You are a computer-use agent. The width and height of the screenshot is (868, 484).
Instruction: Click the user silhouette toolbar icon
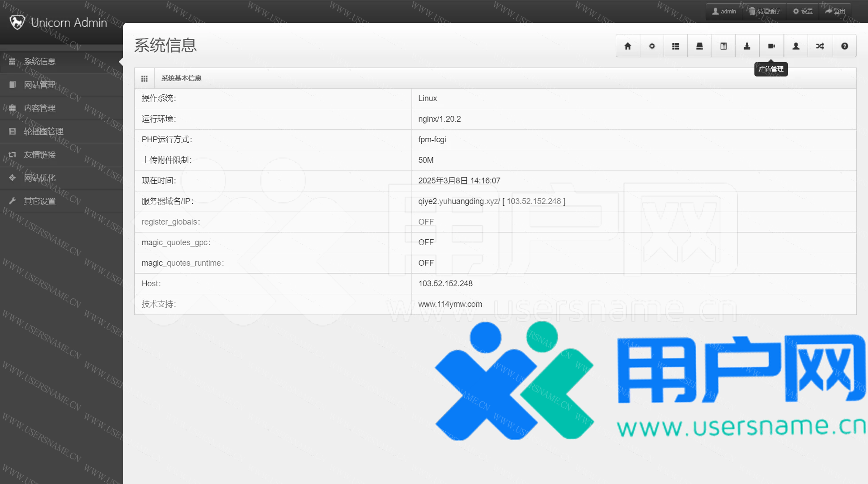(x=796, y=46)
